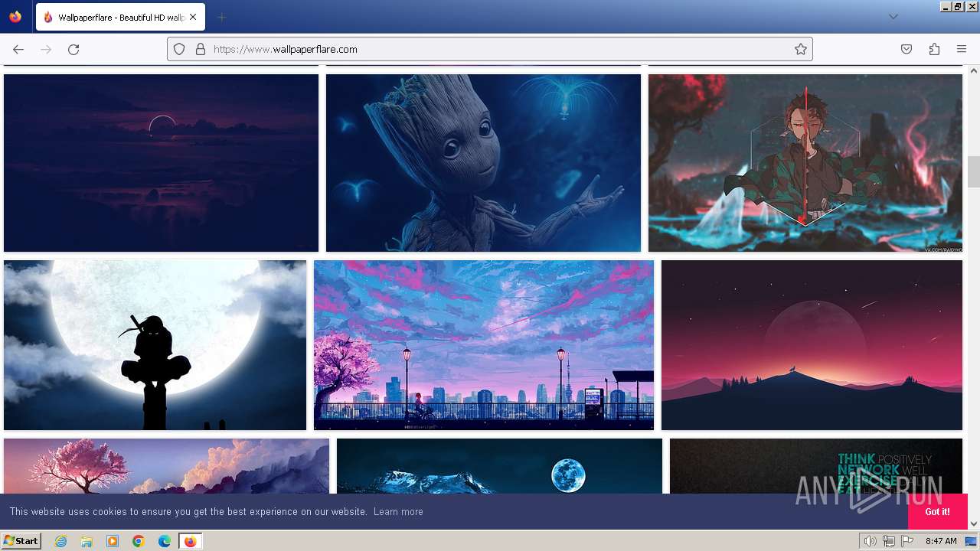Bookmark this page with the star
The width and height of the screenshot is (980, 551).
801,49
